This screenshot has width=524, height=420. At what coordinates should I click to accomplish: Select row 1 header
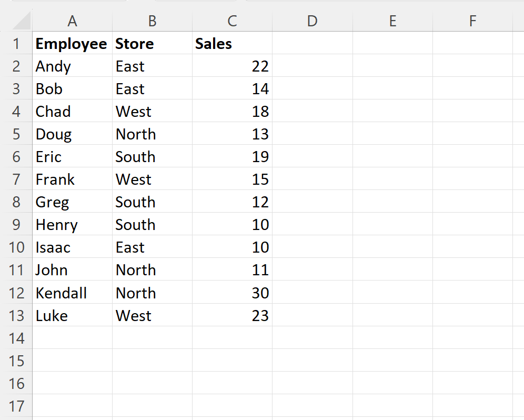(16, 44)
